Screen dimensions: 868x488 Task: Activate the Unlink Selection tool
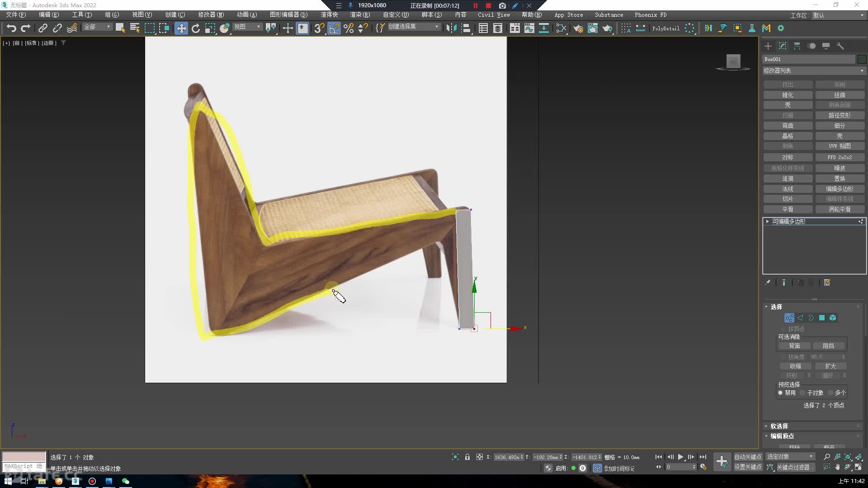(x=57, y=28)
